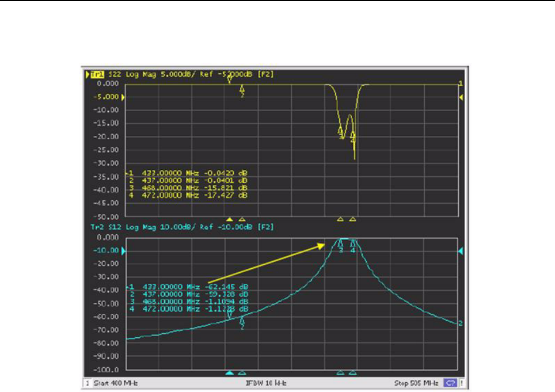Screen dimensions: 555x392
Task: Click the hollow yellow marker 2 triangle on Tr1 frequency axis
Action: coord(242,220)
